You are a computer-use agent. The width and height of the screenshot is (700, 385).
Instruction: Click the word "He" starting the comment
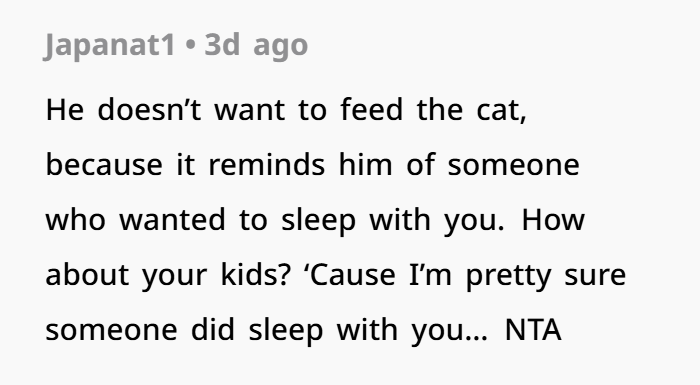click(x=65, y=110)
